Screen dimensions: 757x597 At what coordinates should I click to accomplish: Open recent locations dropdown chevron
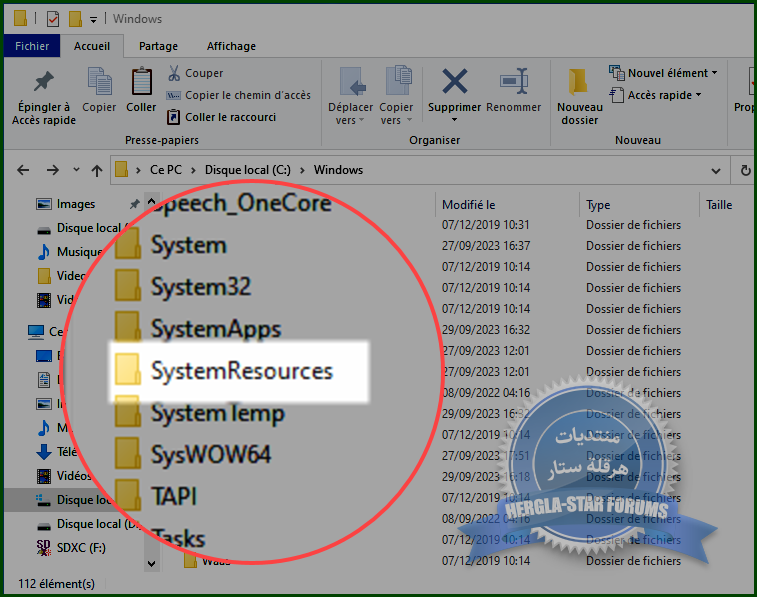(x=76, y=169)
